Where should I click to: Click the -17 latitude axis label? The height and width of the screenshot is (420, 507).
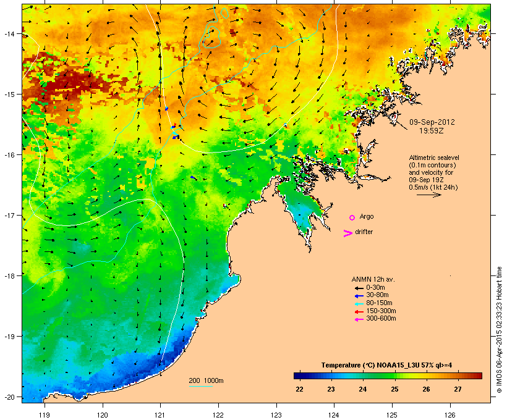pos(9,215)
